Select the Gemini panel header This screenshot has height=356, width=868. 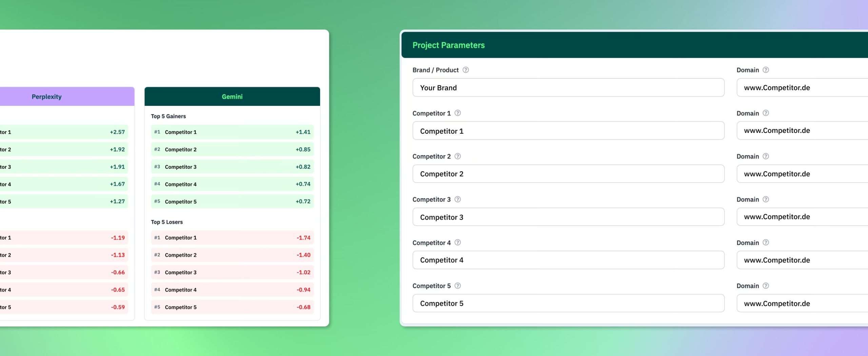click(232, 96)
